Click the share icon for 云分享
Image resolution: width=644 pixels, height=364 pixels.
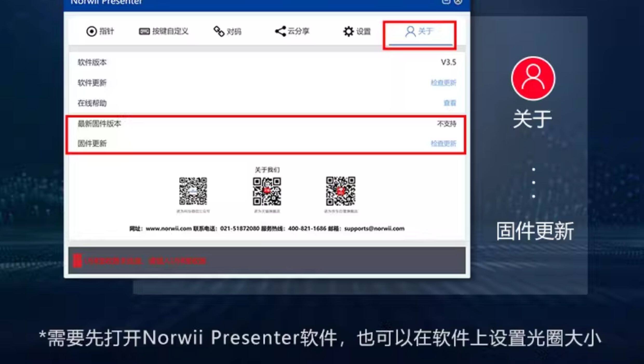tap(280, 31)
